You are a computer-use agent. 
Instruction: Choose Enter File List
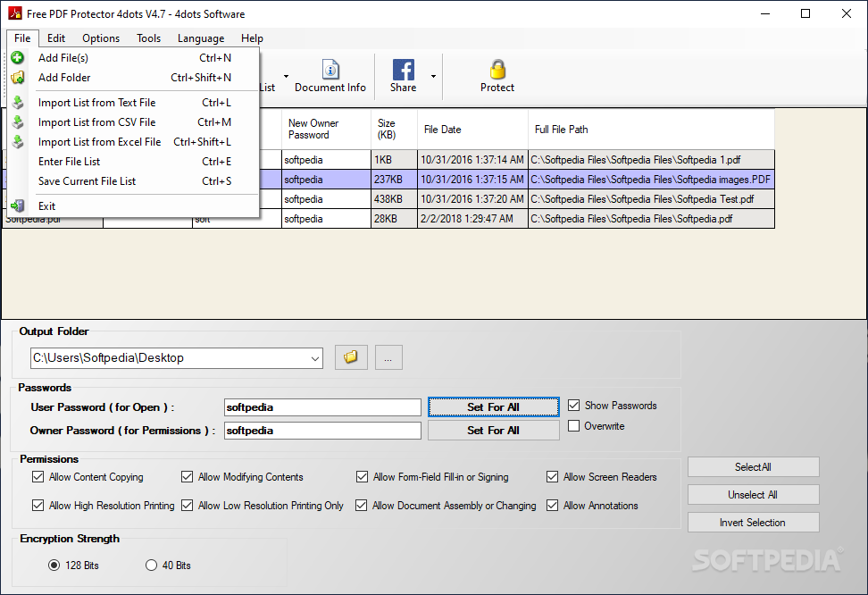133,161
